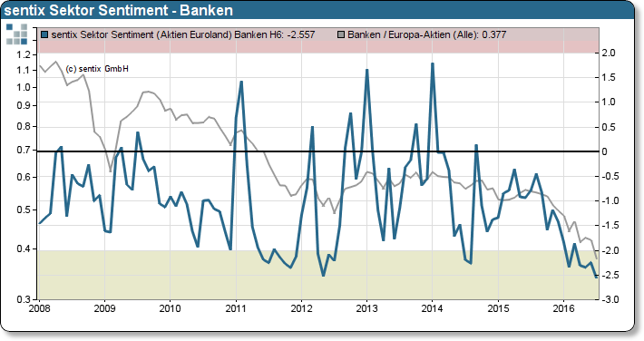The width and height of the screenshot is (644, 341).
Task: Click the blue Banken H6 legend swatch
Action: pos(45,35)
